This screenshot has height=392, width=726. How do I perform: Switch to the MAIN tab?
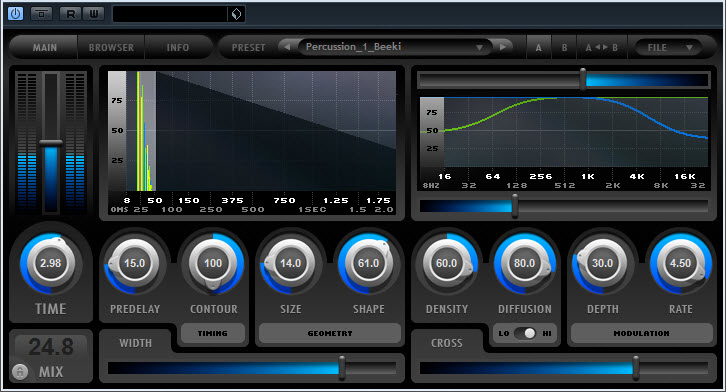(44, 48)
